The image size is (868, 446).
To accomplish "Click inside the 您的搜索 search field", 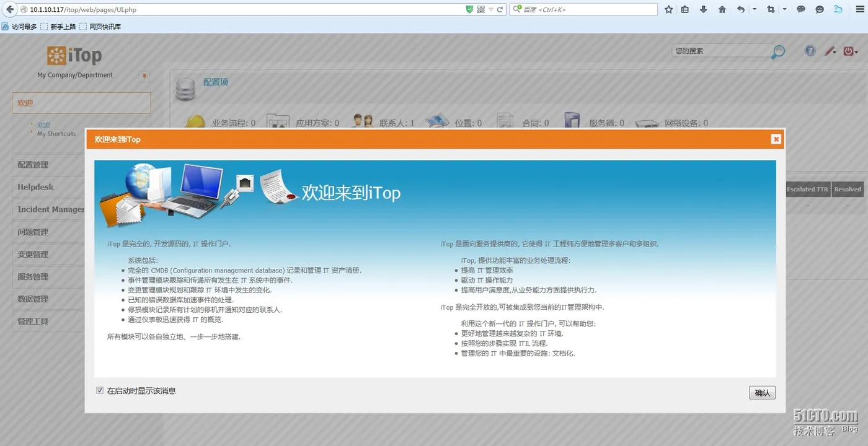I will [720, 51].
